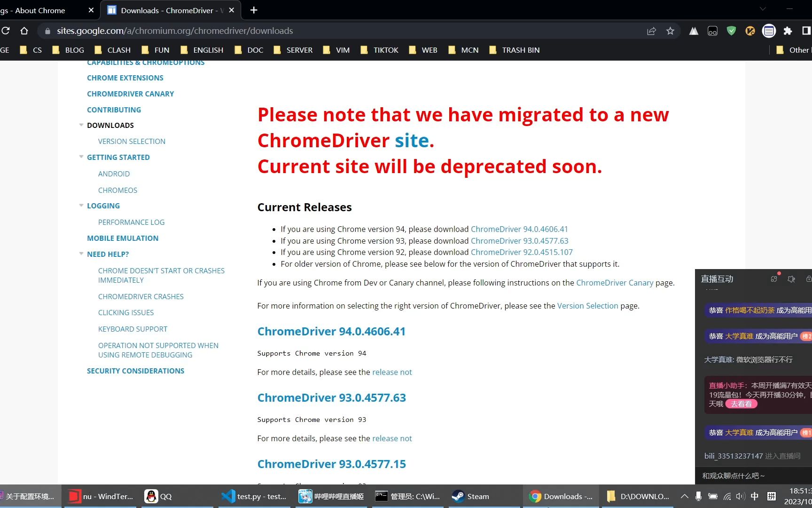Collapse the NEED HELP? section arrow
812x508 pixels.
[81, 254]
